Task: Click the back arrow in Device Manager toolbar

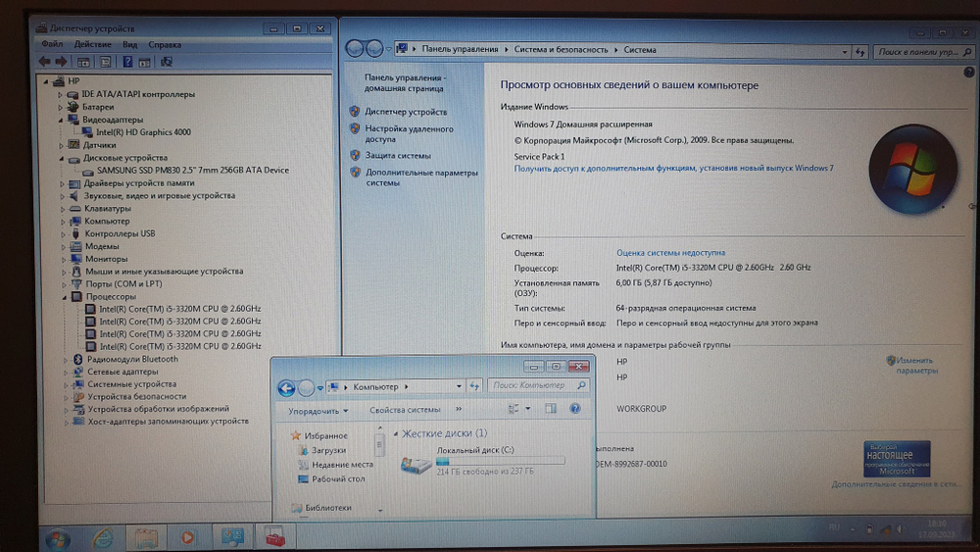Action: (44, 61)
